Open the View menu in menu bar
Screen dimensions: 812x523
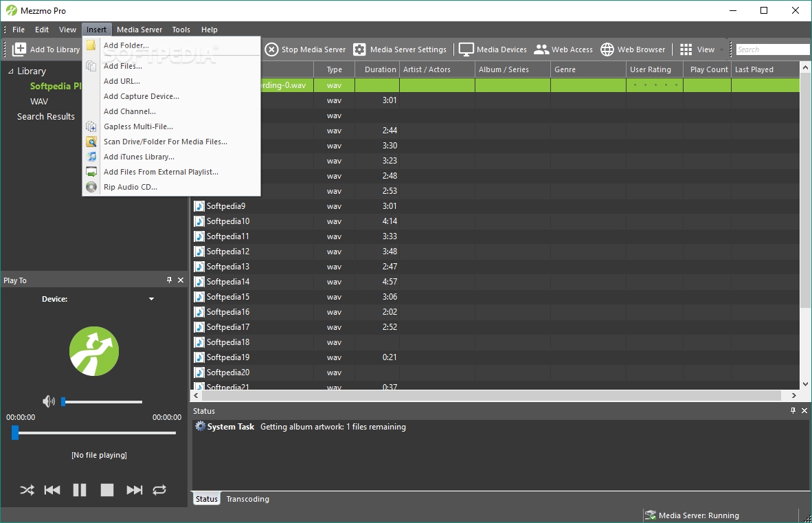click(x=67, y=30)
